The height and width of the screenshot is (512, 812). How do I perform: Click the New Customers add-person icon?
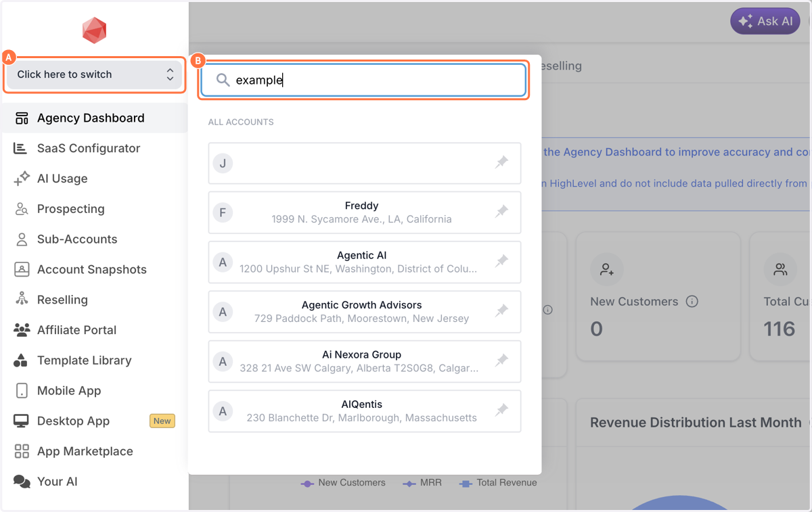tap(607, 269)
